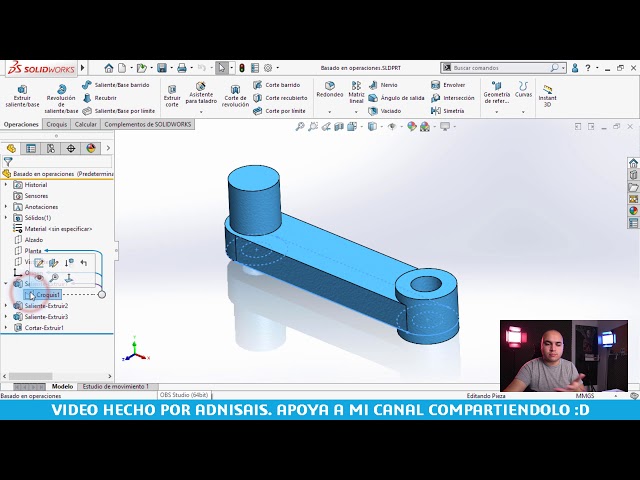Image resolution: width=640 pixels, height=480 pixels.
Task: Click the Rebuild traffic light icon
Action: 242,68
